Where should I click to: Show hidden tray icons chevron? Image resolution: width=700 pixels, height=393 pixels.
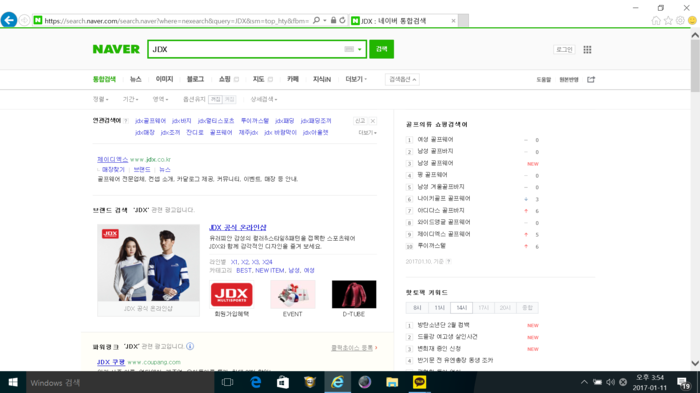(584, 382)
